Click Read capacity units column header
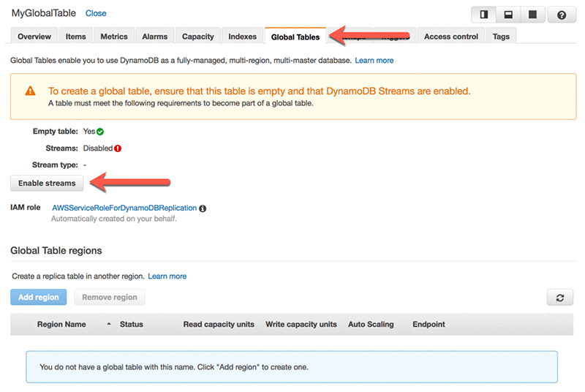Viewport: 585px width, 392px height. point(219,325)
